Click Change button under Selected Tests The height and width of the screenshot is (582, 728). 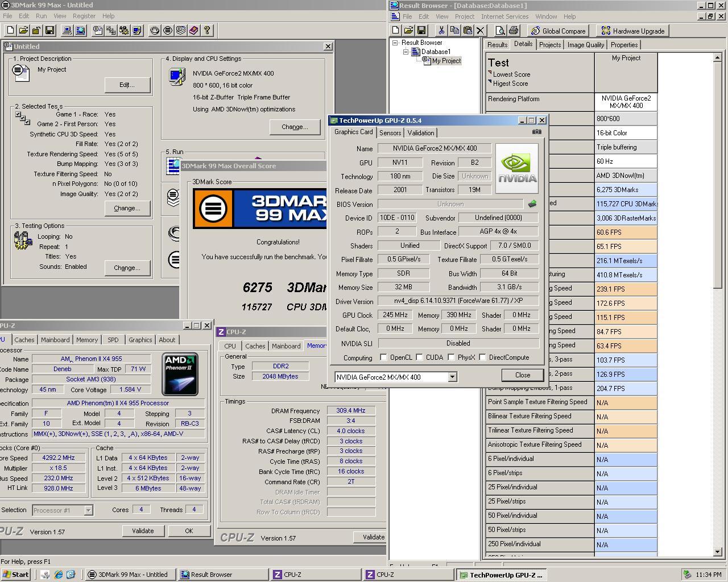pyautogui.click(x=127, y=208)
